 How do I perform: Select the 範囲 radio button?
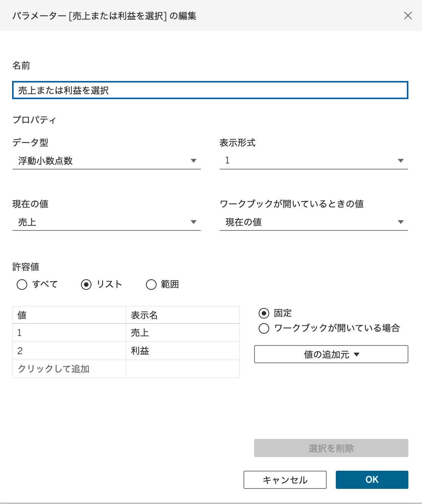coord(151,285)
